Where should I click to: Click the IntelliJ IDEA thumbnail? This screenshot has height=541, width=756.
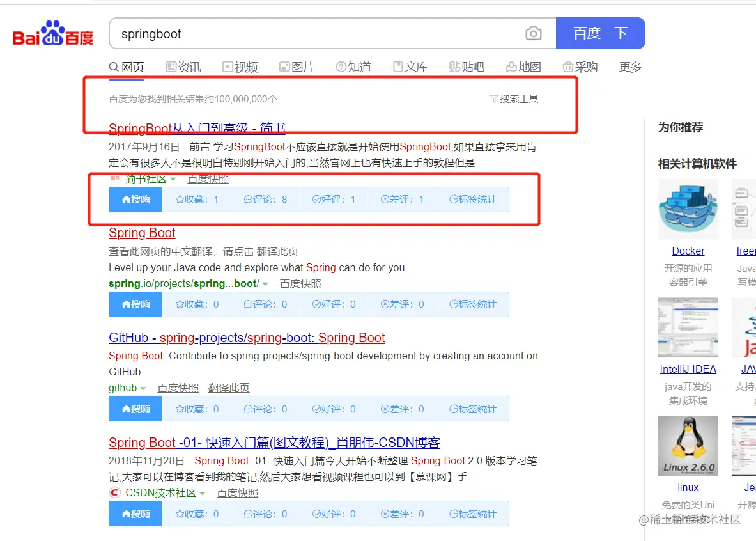click(688, 327)
